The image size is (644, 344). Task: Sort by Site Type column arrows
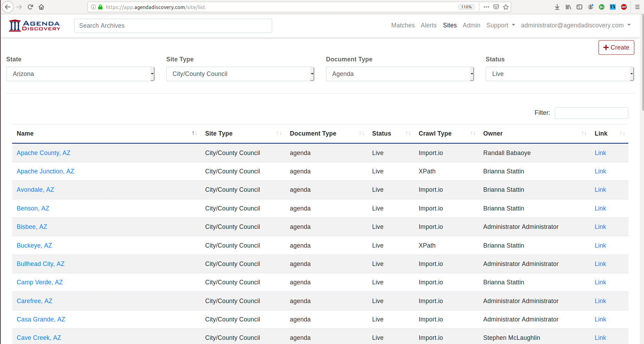click(279, 134)
